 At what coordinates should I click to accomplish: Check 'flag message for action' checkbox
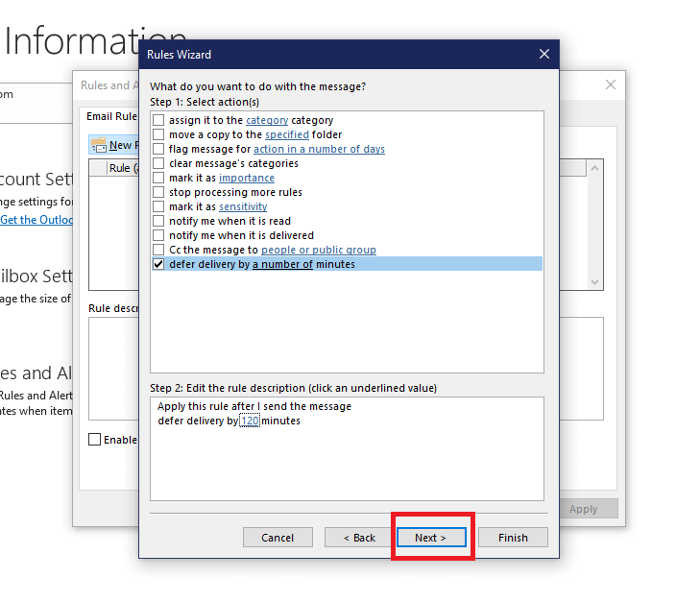pyautogui.click(x=158, y=149)
